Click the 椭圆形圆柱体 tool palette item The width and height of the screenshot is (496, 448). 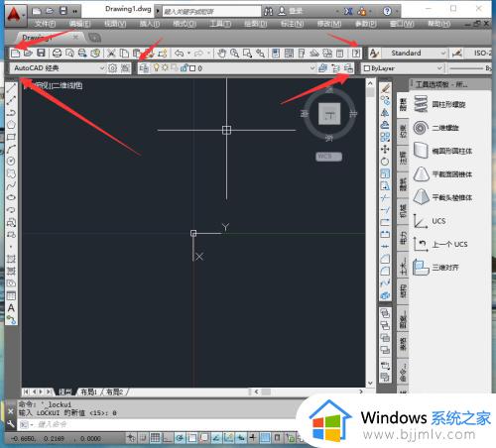coord(443,151)
